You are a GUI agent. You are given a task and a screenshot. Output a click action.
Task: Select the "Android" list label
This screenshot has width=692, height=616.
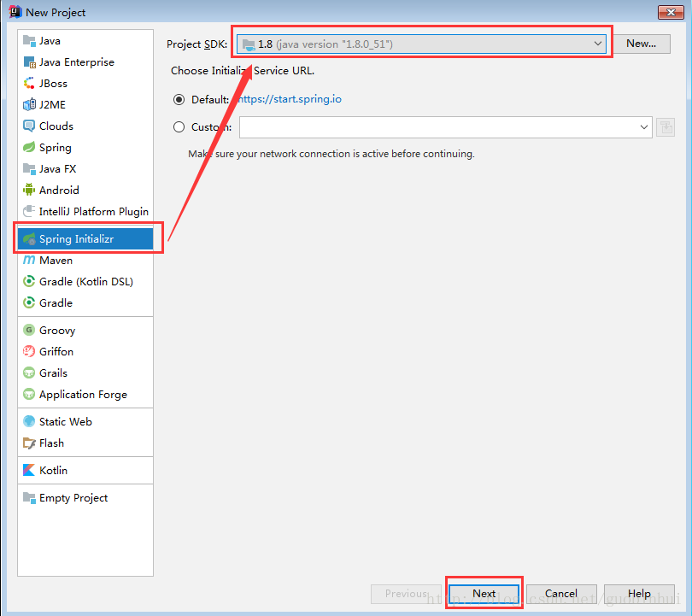[59, 191]
